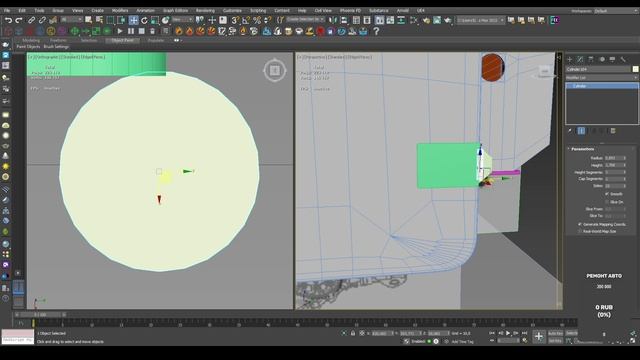Screen dimensions: 640x360
Task: Switch to the Object Paint ribbon tab
Action: coord(122,40)
